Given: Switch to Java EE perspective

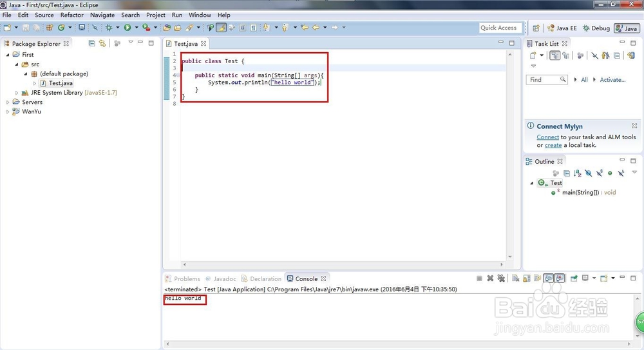Looking at the screenshot, I should [x=562, y=28].
